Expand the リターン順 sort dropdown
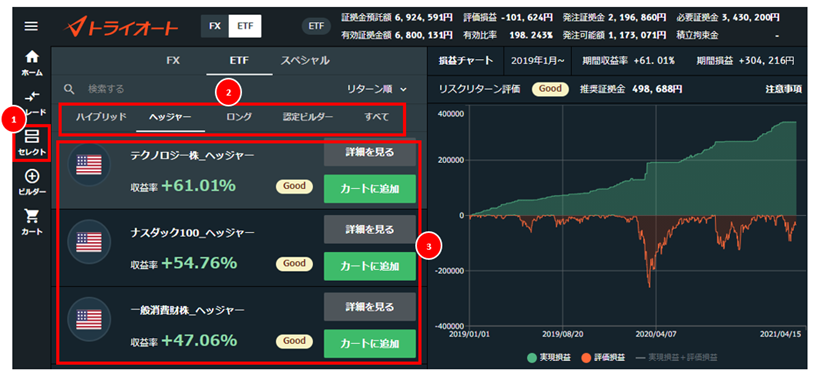Image resolution: width=816 pixels, height=377 pixels. (x=377, y=89)
